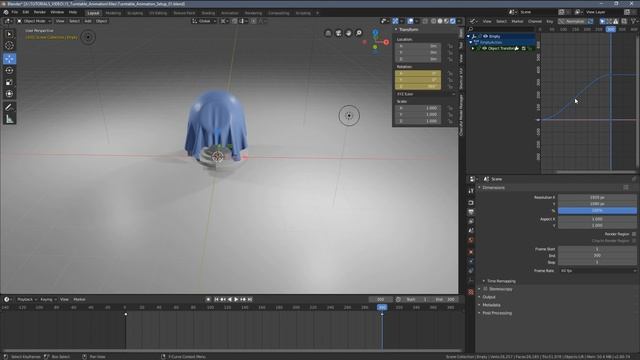The width and height of the screenshot is (640, 360).
Task: Open the Render menu
Action: point(40,13)
